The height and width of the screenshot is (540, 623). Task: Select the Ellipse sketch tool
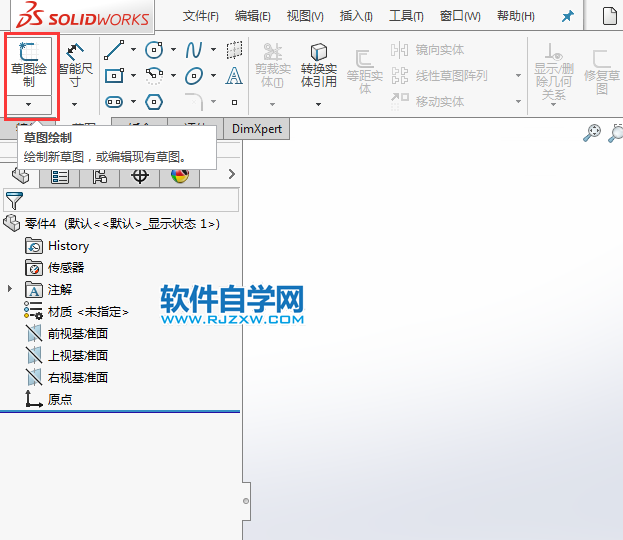coord(194,75)
